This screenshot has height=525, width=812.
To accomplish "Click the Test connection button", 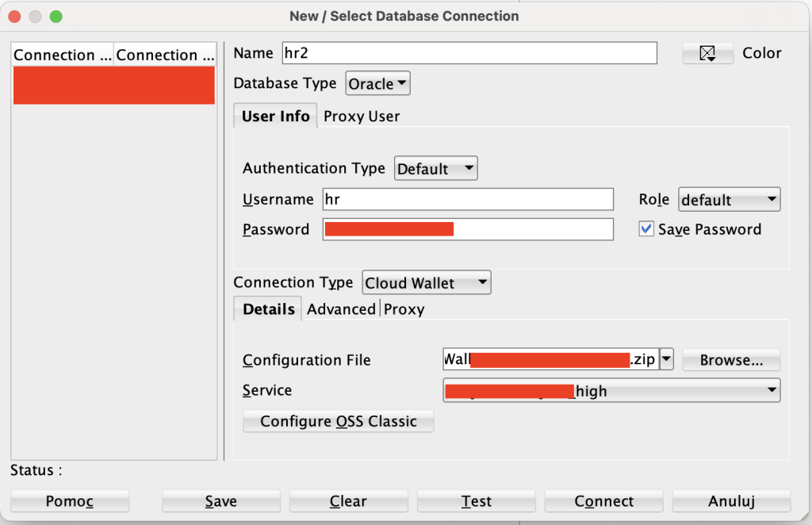I will pyautogui.click(x=476, y=501).
